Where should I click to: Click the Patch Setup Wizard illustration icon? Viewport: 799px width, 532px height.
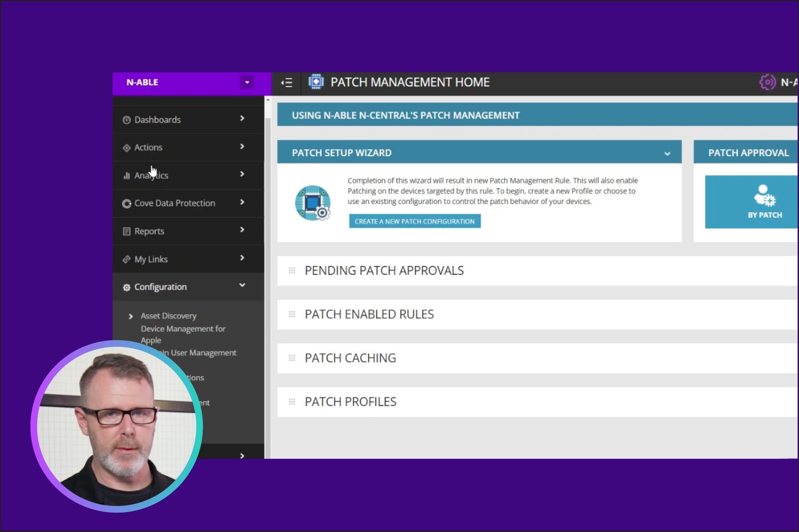click(313, 203)
